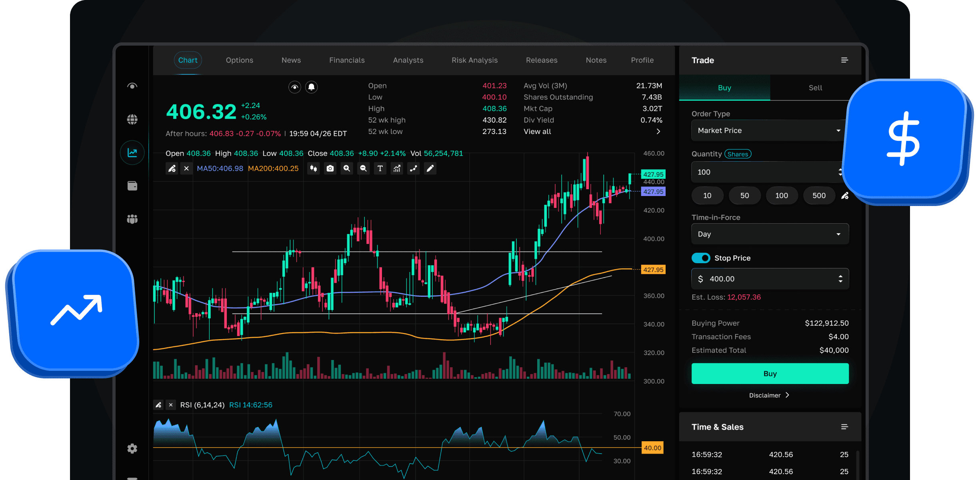This screenshot has height=480, width=980.
Task: Adjust the Quantity stepper arrows
Action: coord(840,172)
